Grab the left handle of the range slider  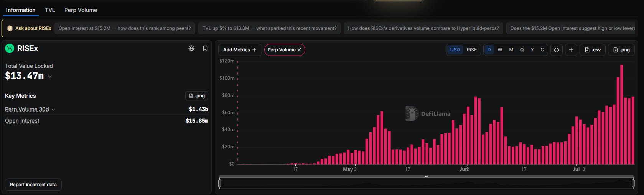[x=220, y=184]
